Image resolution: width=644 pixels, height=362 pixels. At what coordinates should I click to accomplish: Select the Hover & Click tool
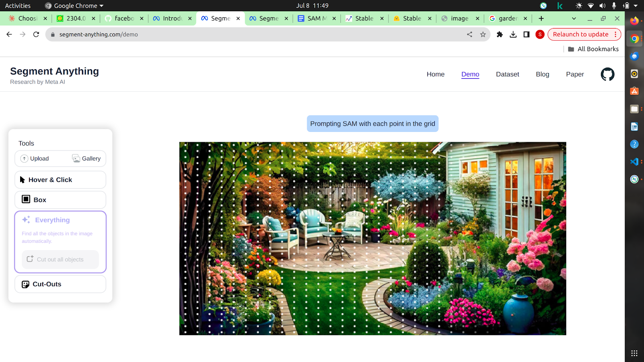pos(60,180)
